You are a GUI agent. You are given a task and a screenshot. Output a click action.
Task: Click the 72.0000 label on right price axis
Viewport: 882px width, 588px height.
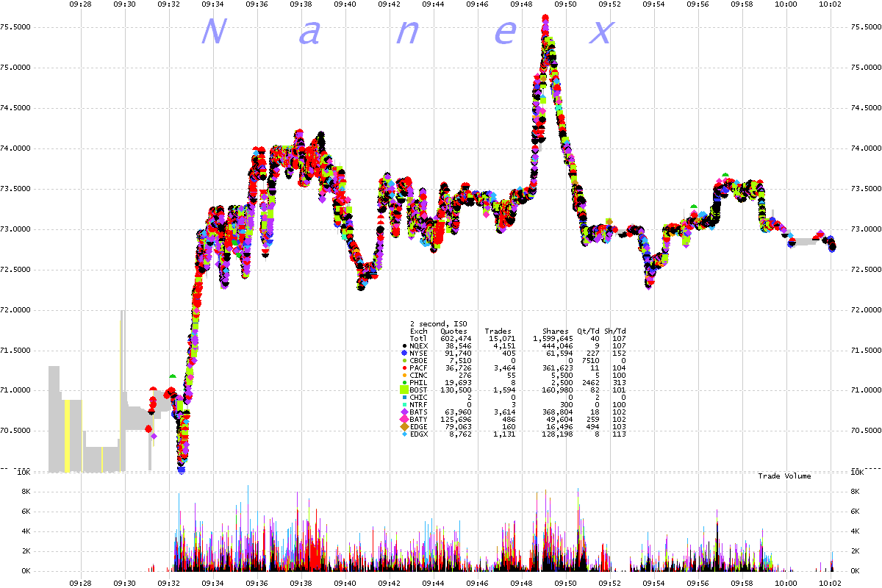[x=865, y=310]
